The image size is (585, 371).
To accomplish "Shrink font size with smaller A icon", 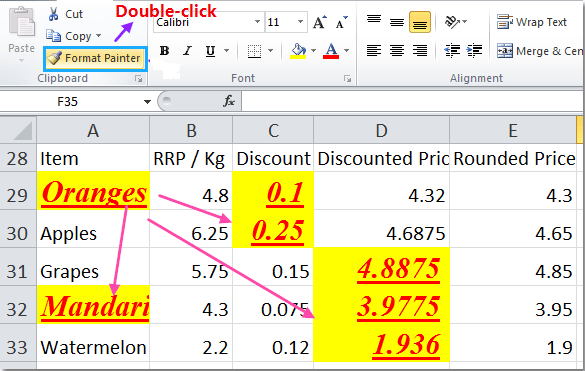I will pos(341,22).
